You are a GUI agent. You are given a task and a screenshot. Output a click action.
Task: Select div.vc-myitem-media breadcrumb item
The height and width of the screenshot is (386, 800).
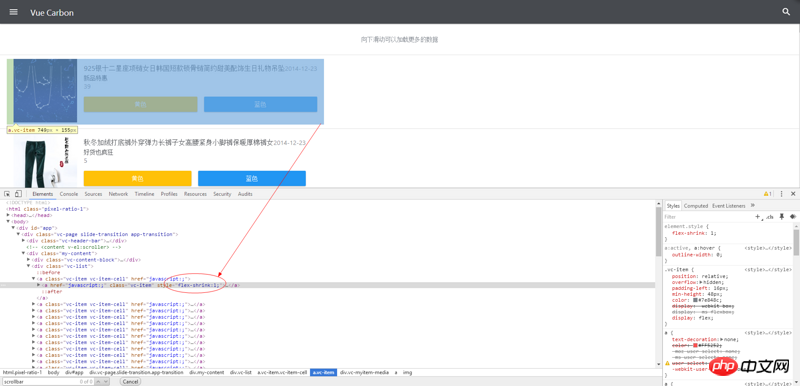[x=364, y=373]
